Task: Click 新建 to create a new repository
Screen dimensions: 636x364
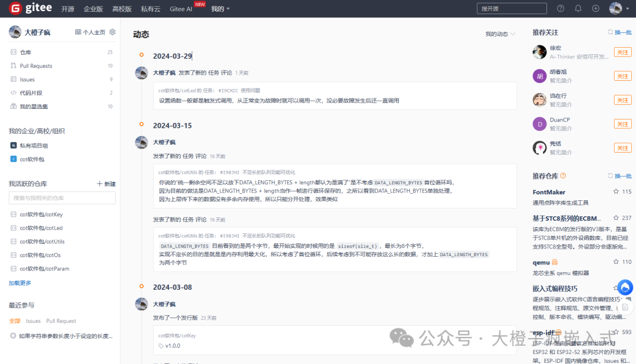Action: (x=106, y=184)
